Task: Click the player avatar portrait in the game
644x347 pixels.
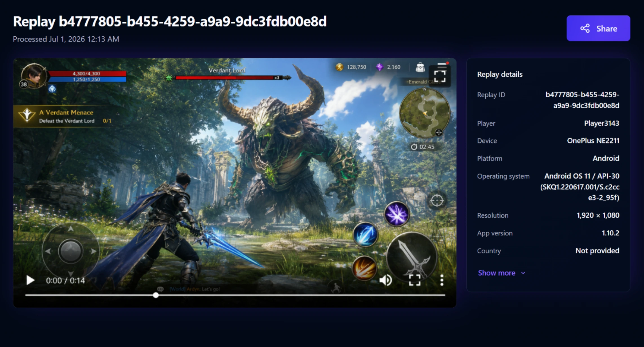Action: point(34,75)
